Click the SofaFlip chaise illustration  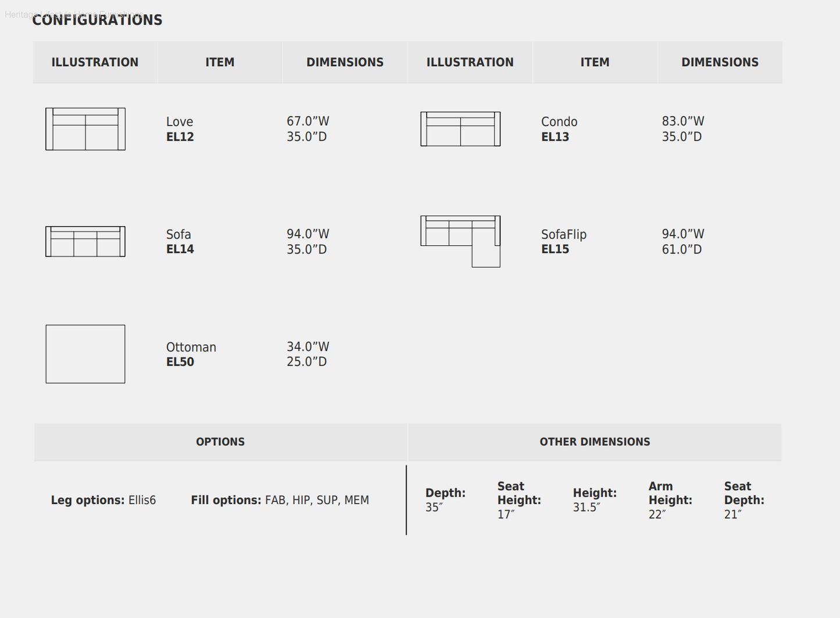pos(460,241)
